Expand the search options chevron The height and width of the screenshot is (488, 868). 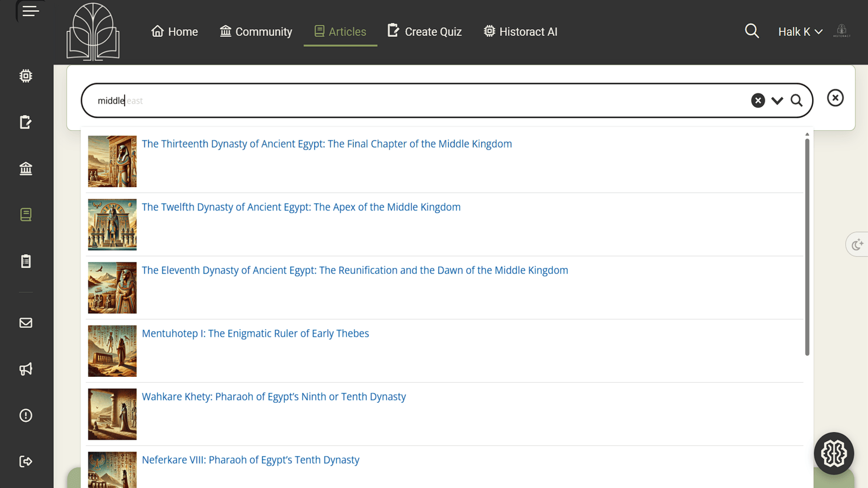(777, 100)
